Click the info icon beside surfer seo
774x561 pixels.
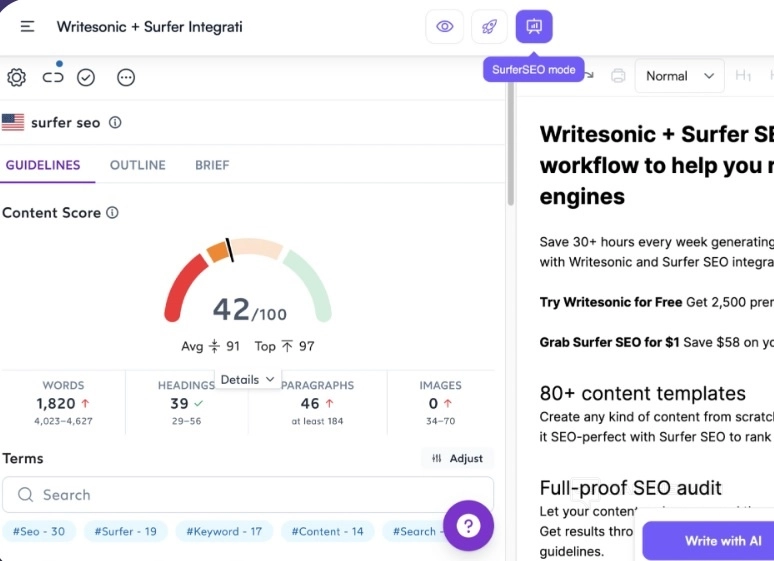click(x=115, y=123)
